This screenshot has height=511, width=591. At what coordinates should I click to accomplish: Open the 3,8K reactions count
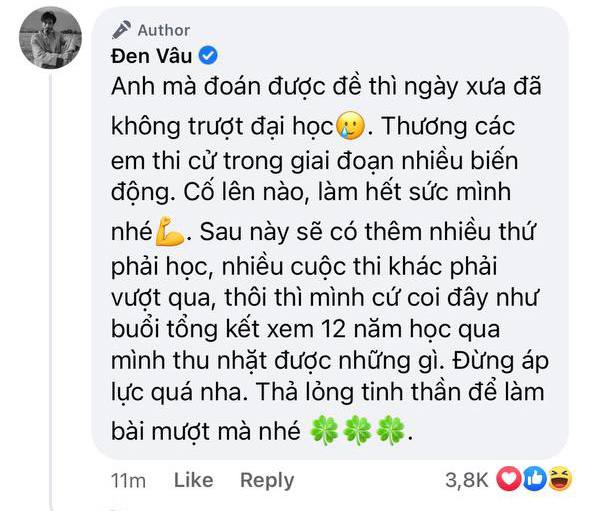coord(467,480)
